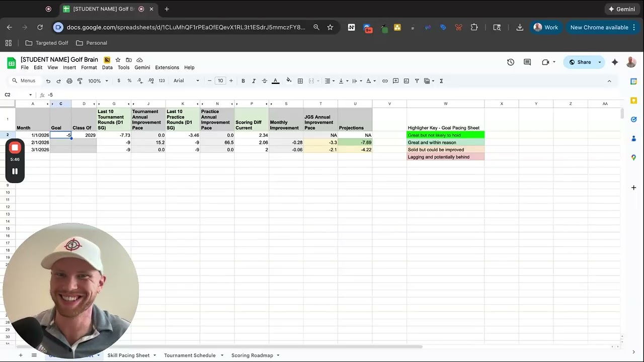Viewport: 644px width, 362px height.
Task: Increase the font size with plus button
Action: [231, 81]
